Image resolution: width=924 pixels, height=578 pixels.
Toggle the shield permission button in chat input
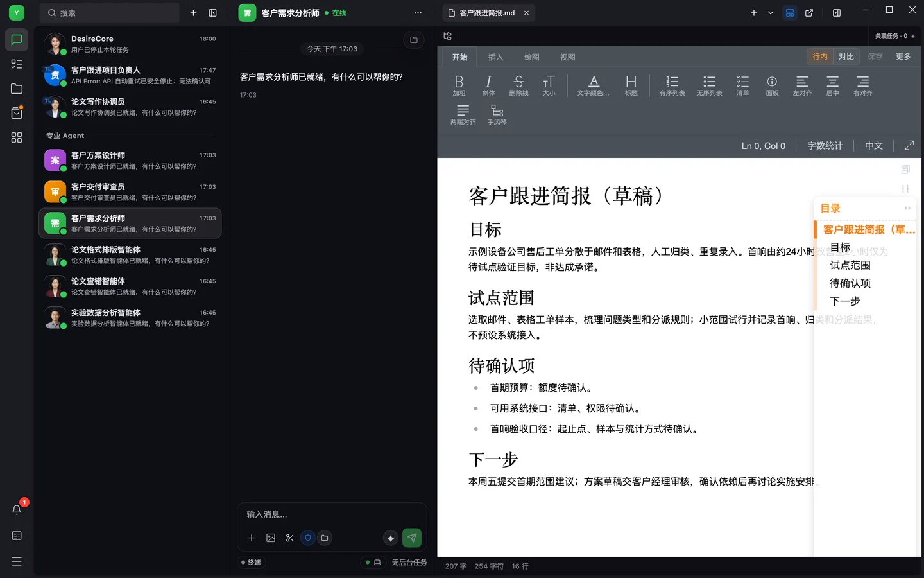point(308,538)
